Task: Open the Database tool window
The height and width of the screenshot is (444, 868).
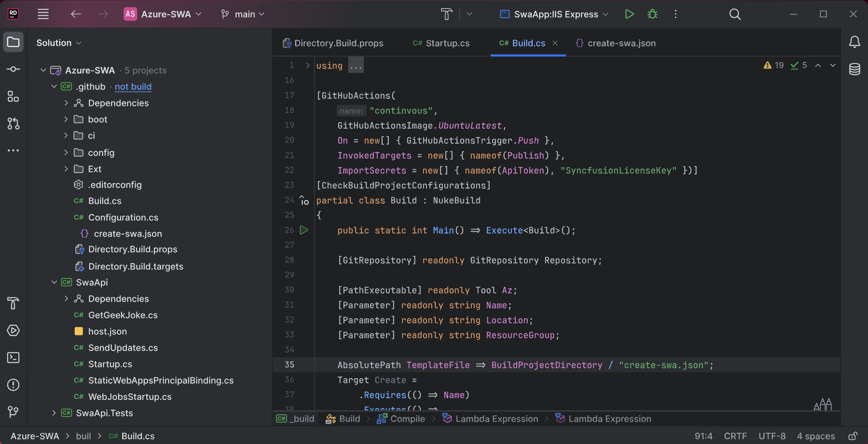Action: pyautogui.click(x=854, y=69)
